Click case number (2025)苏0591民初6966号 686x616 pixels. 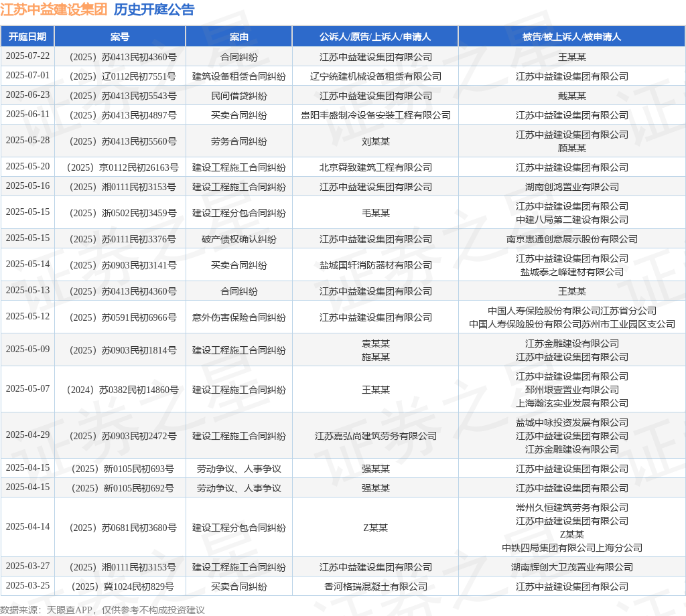click(123, 317)
